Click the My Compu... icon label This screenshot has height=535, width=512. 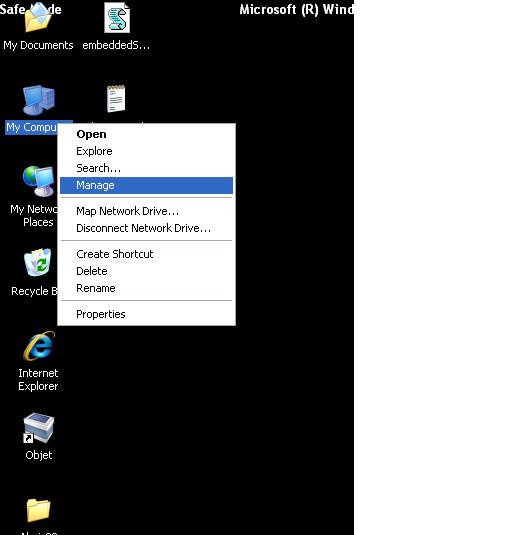[x=31, y=127]
